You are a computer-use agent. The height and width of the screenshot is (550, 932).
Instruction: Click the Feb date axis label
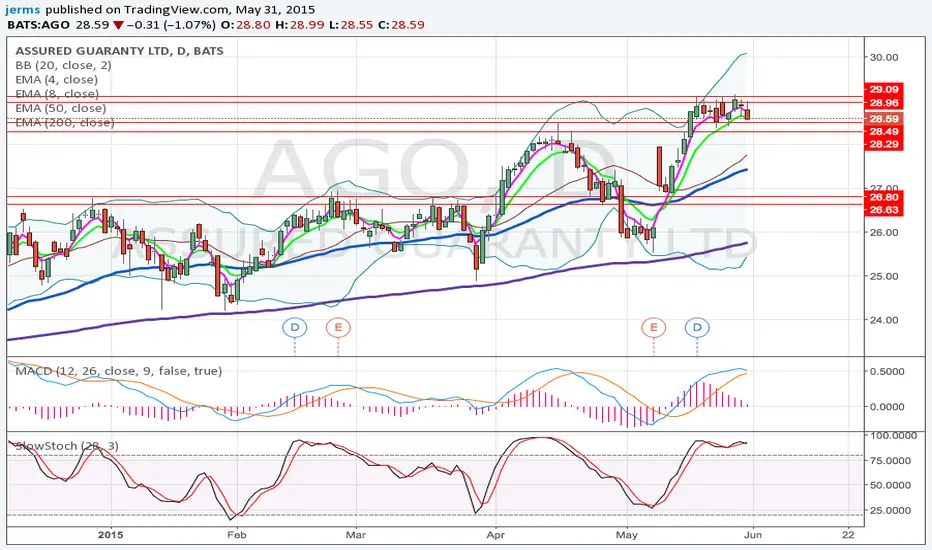(x=236, y=535)
